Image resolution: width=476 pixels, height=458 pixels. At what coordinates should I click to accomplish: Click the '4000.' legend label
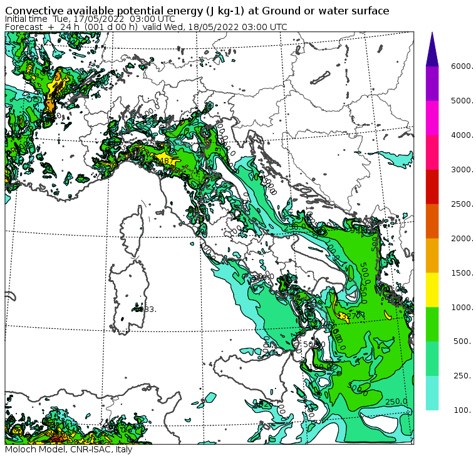coord(462,135)
